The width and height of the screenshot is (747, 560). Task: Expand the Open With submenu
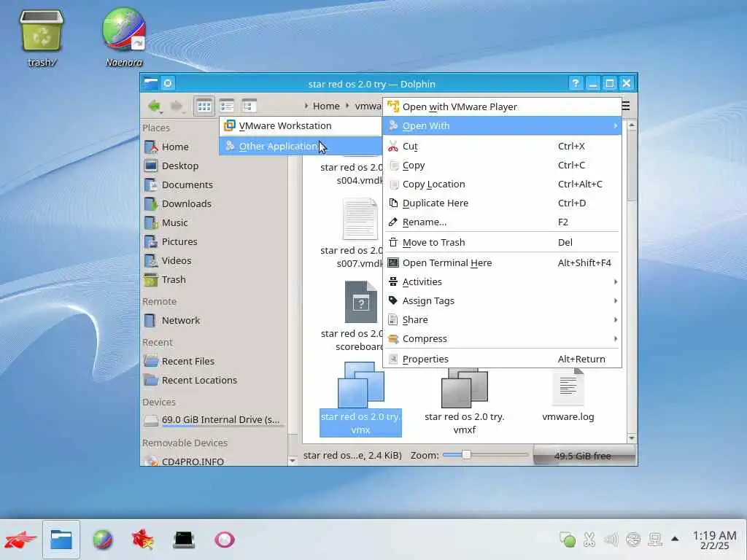click(502, 125)
